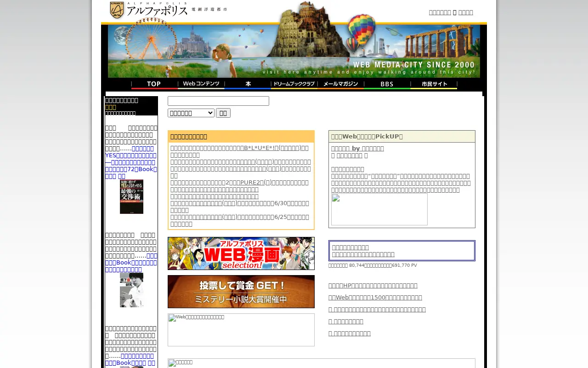Image resolution: width=588 pixels, height=368 pixels.
Task: Open the 本 navigation tab
Action: pyautogui.click(x=248, y=85)
